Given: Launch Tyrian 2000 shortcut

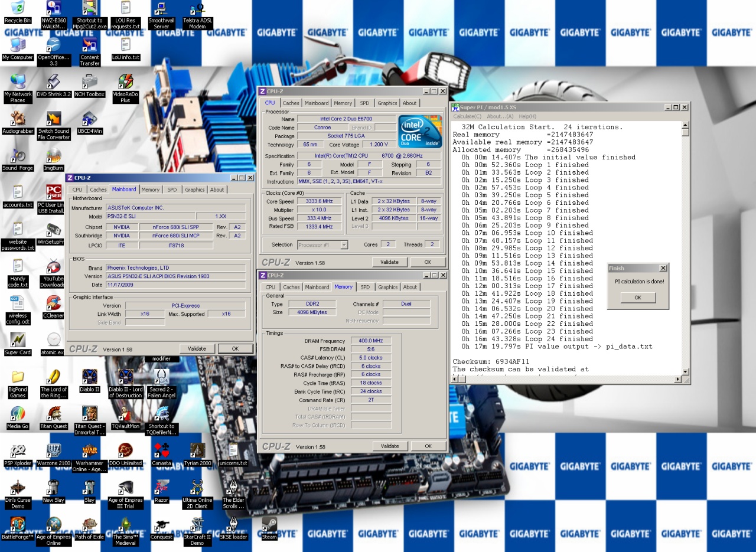Looking at the screenshot, I should pyautogui.click(x=197, y=455).
